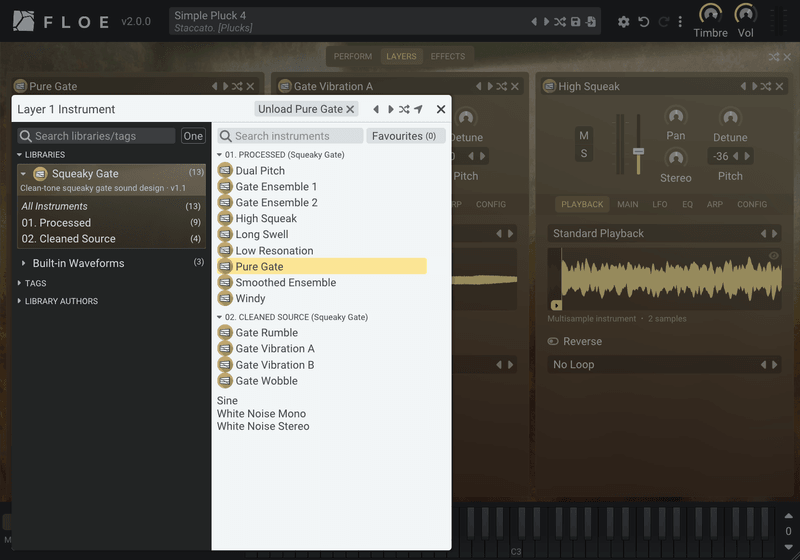Randomise Gate Vibration A layer instrument

click(502, 86)
